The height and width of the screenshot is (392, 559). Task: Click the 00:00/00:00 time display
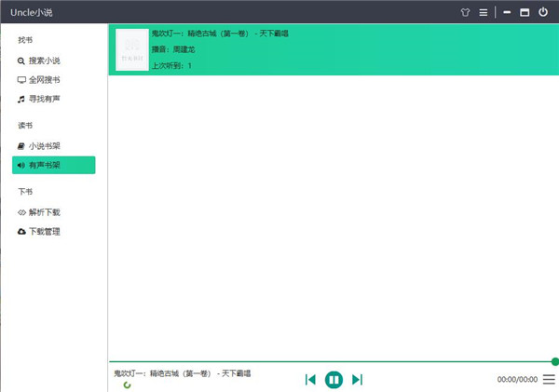517,379
